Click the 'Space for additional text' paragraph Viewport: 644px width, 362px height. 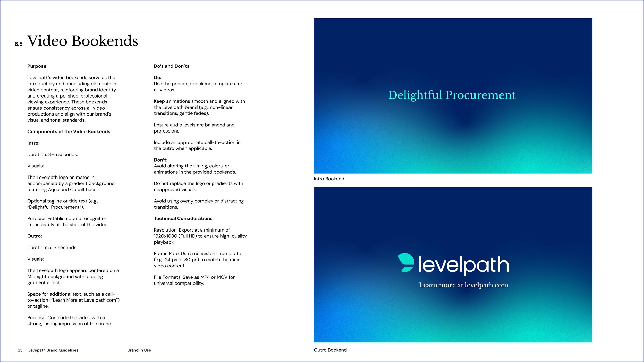(x=73, y=300)
